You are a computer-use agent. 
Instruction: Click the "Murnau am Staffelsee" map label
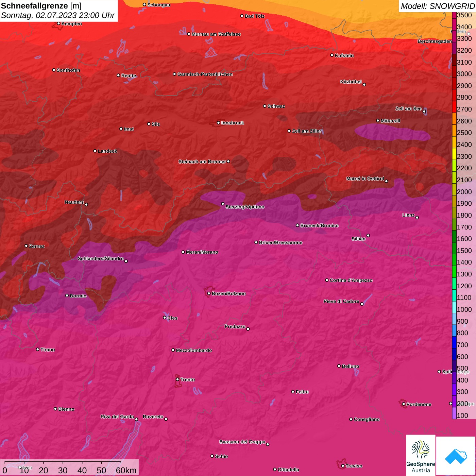click(x=216, y=34)
